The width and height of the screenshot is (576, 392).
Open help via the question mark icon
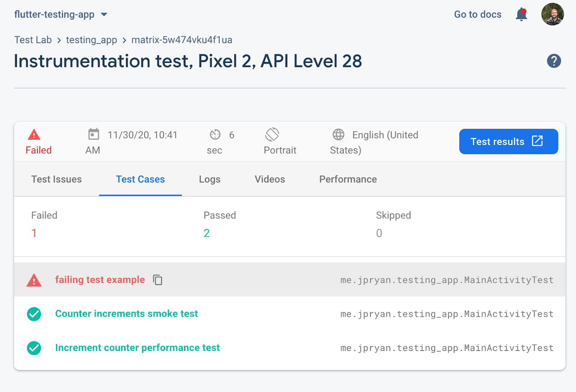tap(554, 61)
